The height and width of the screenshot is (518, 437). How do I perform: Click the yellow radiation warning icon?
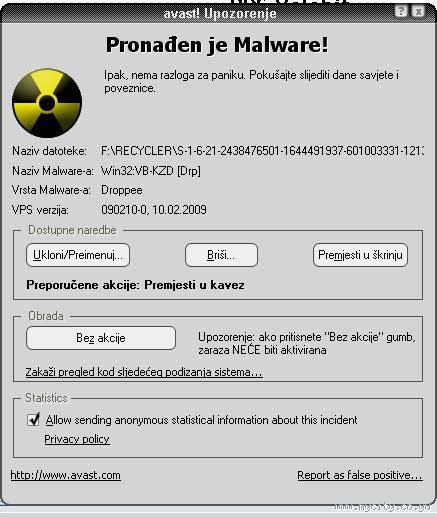point(47,103)
